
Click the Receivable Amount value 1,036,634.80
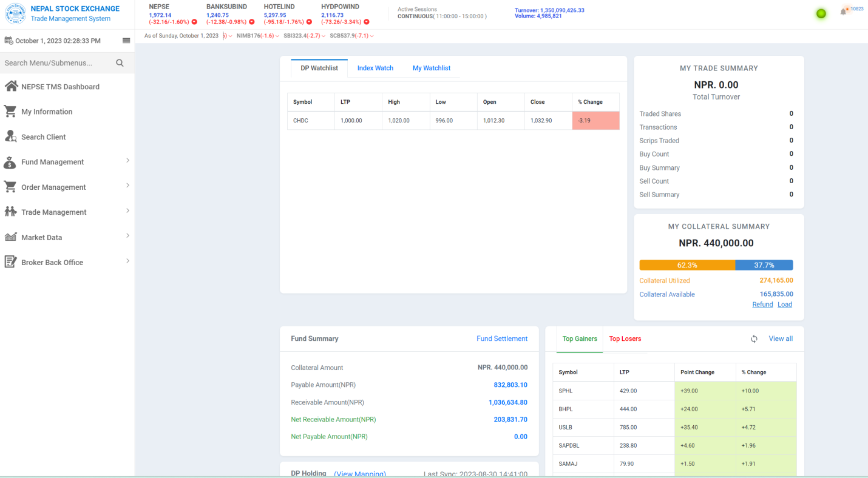point(508,402)
